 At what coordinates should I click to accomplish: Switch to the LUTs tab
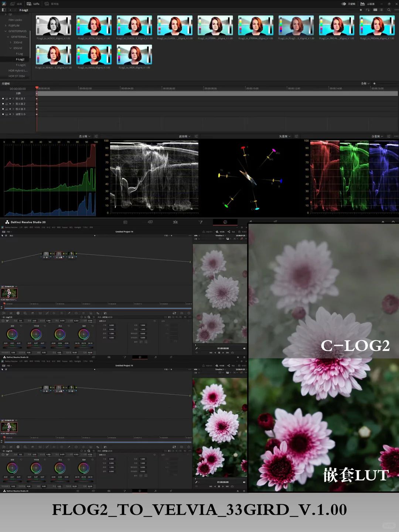click(x=33, y=4)
